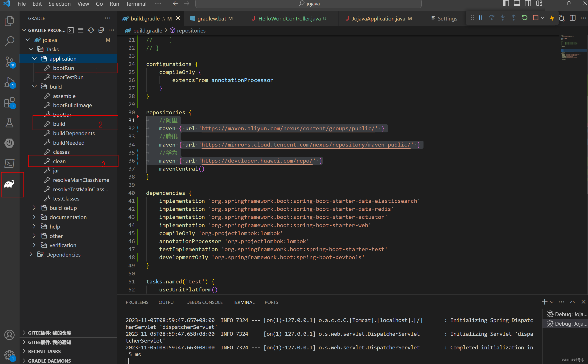Refresh Gradle projects view
Screen dimensions: 588x364
point(91,30)
